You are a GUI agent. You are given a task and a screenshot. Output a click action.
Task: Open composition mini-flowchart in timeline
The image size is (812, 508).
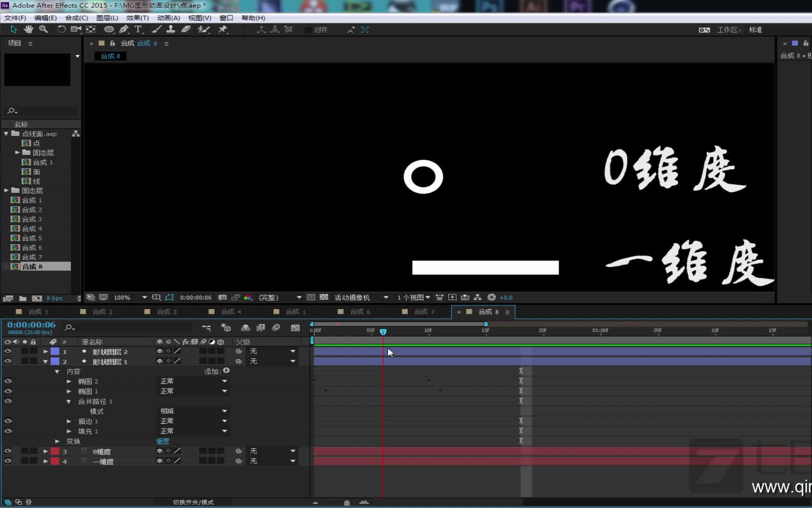click(206, 327)
